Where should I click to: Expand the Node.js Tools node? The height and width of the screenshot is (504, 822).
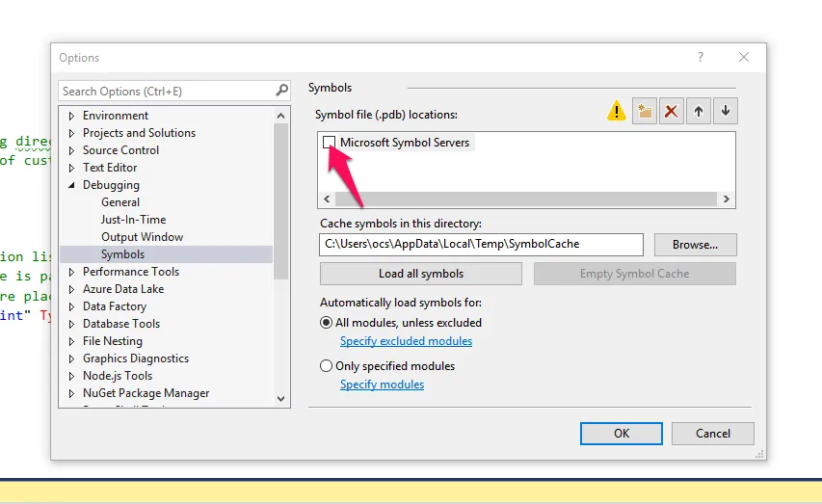[72, 376]
